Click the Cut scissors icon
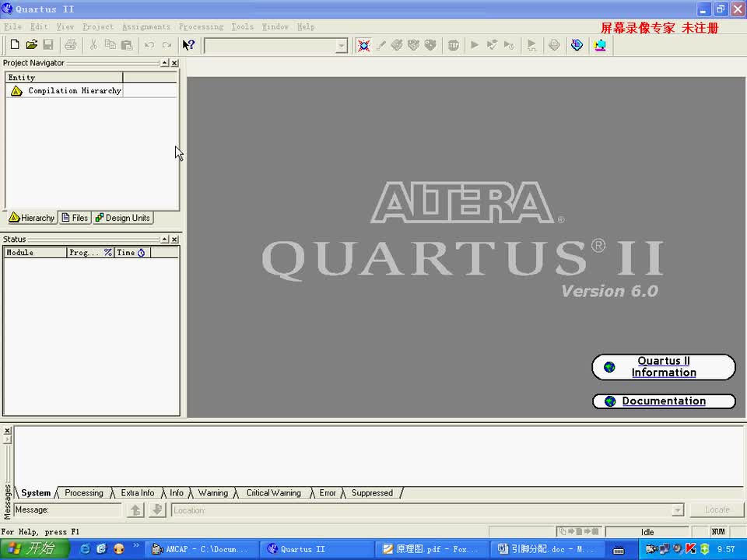 [93, 45]
